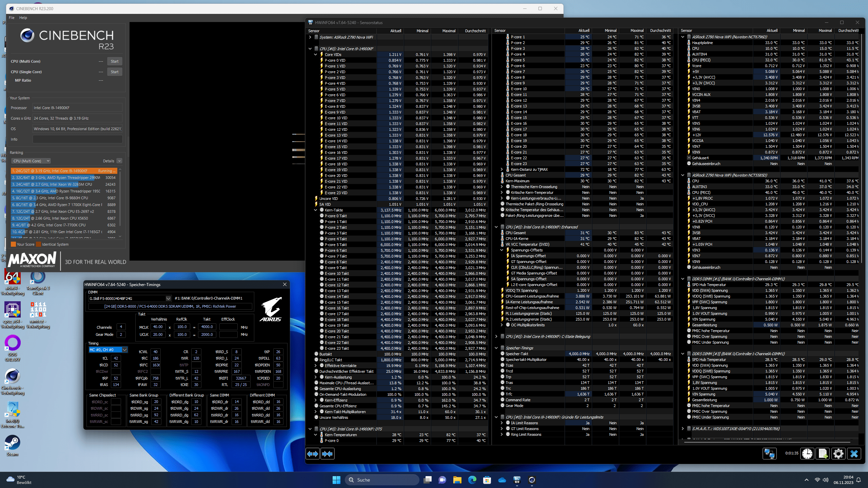Open HWiNFO sensor settings gear
The width and height of the screenshot is (868, 488).
coord(839,453)
